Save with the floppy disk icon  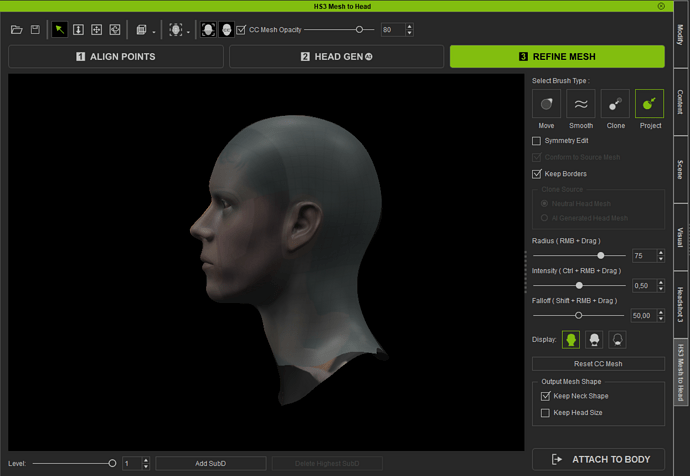tap(35, 30)
